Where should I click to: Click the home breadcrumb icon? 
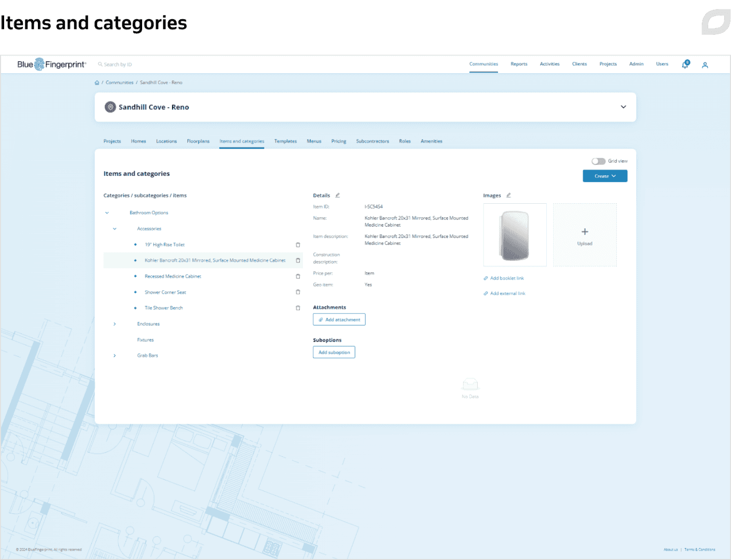pos(97,82)
